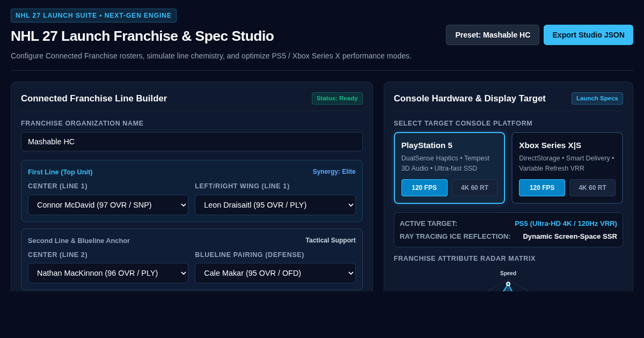The width and height of the screenshot is (644, 338).
Task: Click the Status: Ready badge
Action: [337, 98]
